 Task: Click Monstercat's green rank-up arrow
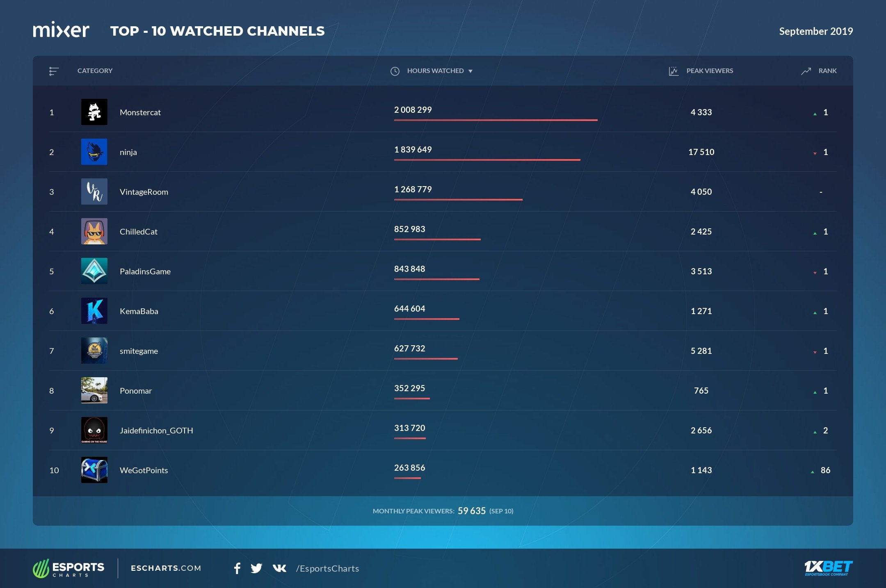[x=815, y=114]
